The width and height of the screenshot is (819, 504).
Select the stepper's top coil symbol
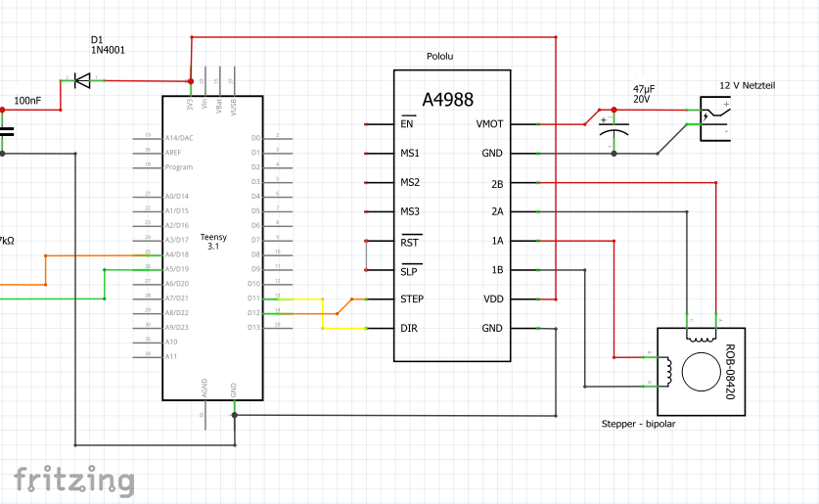[x=702, y=336]
